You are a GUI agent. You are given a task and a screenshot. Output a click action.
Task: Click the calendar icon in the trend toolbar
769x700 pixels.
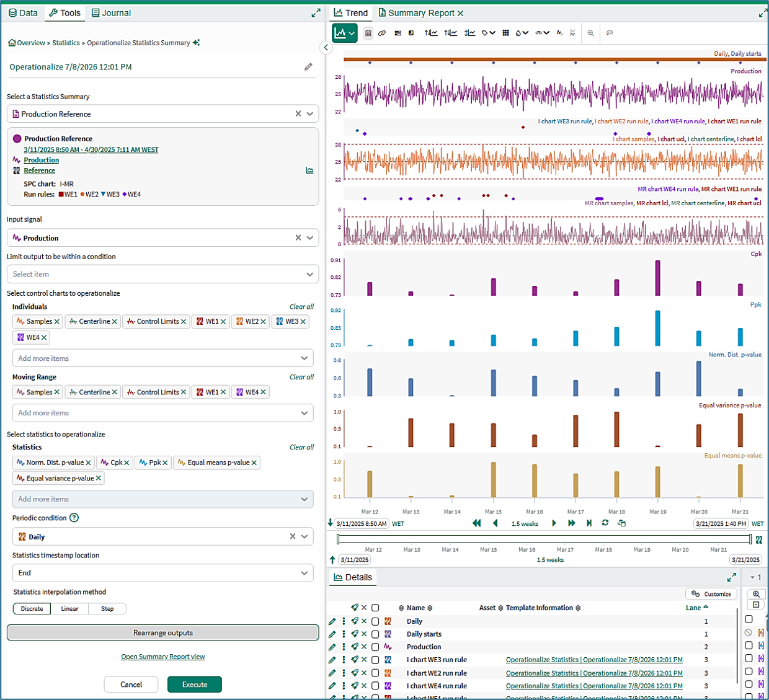click(368, 33)
